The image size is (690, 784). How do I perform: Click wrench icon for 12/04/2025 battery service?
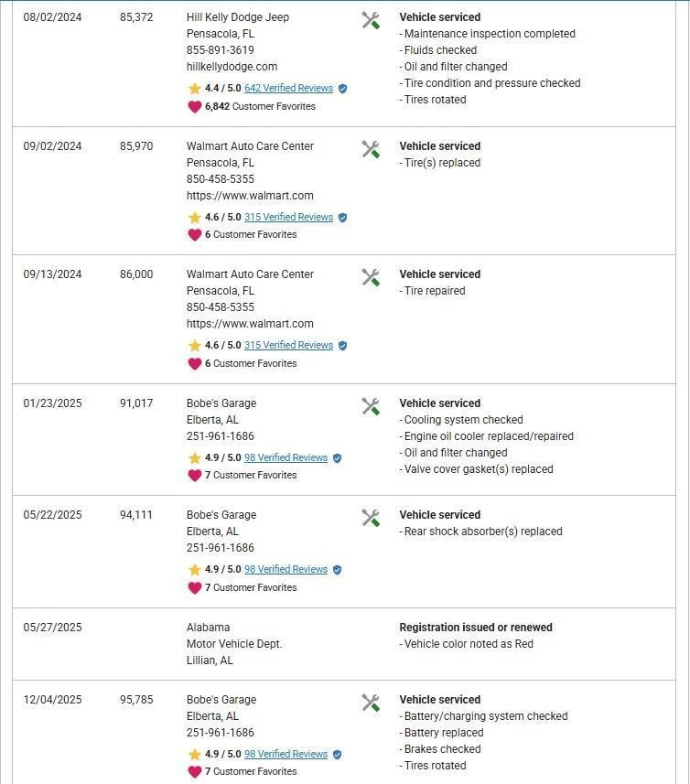coord(371,703)
